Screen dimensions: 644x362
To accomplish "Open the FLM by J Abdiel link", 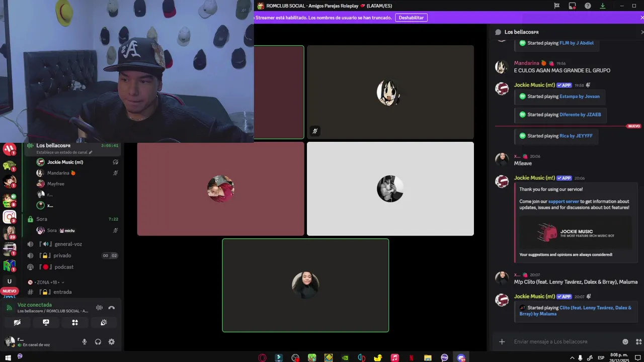I will 577,43.
